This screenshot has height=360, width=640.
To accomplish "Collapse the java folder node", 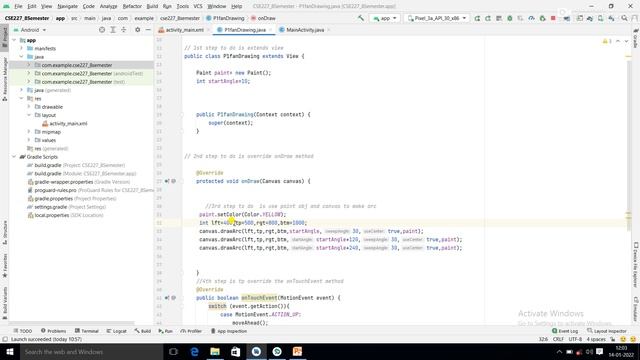I will point(22,57).
